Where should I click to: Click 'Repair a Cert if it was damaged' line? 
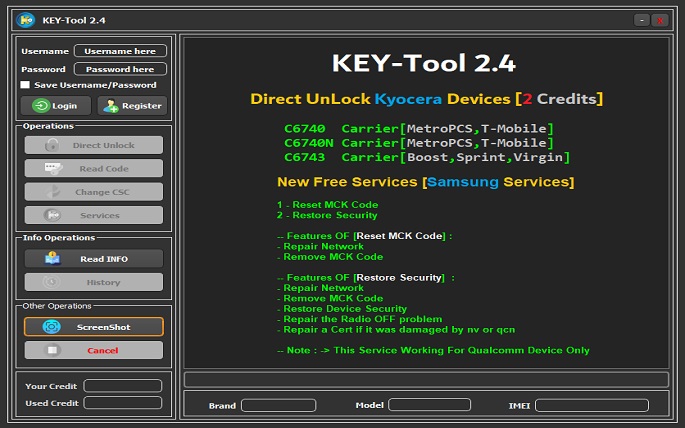396,329
